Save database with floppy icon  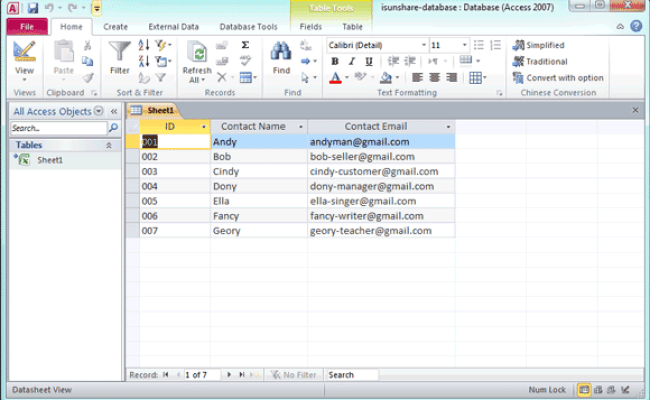(33, 7)
